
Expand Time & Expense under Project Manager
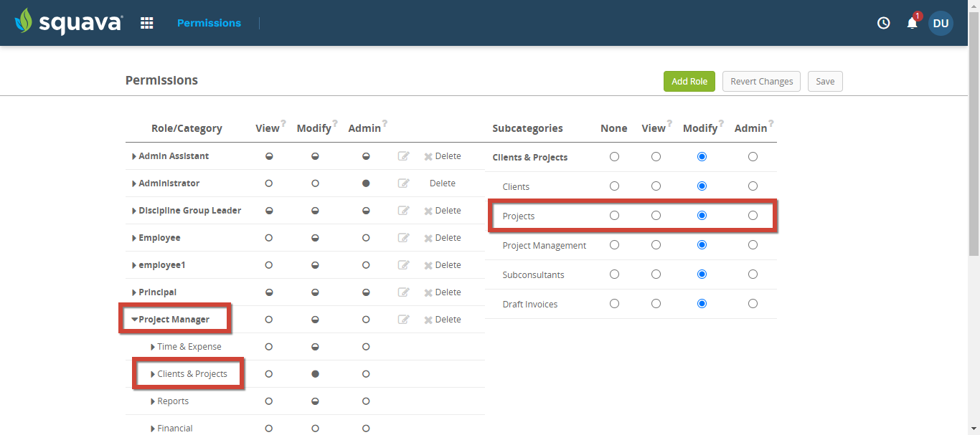point(152,346)
